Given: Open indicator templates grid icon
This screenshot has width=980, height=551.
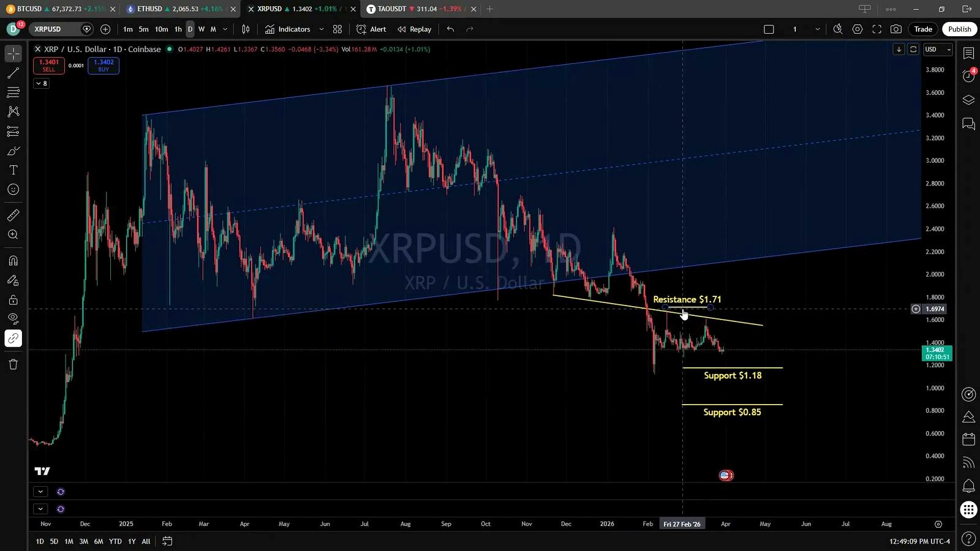Looking at the screenshot, I should click(x=337, y=29).
